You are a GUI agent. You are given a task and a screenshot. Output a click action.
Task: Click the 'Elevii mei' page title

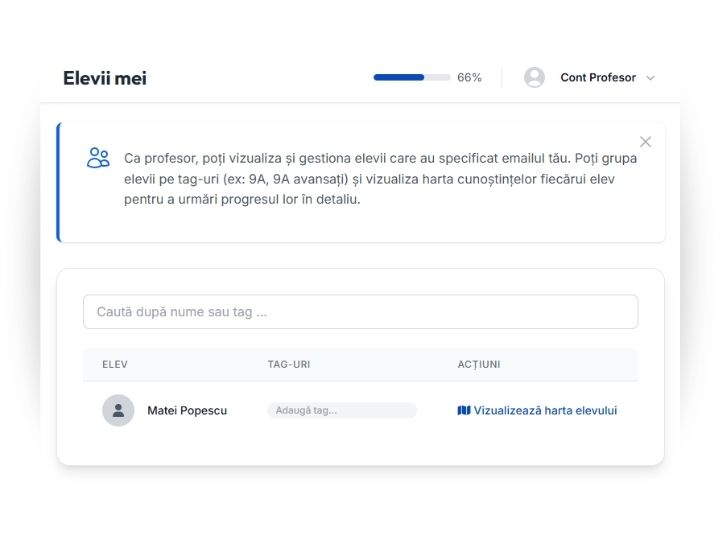pyautogui.click(x=105, y=78)
